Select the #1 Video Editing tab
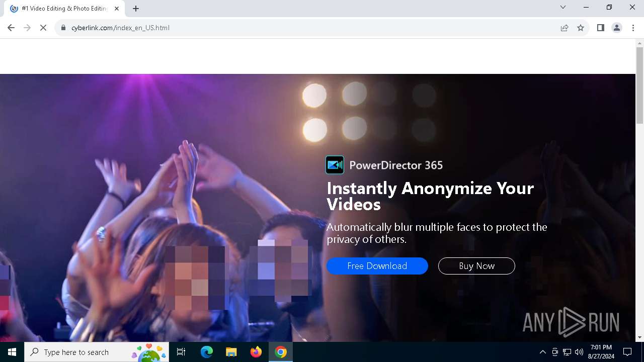The image size is (644, 362). (64, 9)
